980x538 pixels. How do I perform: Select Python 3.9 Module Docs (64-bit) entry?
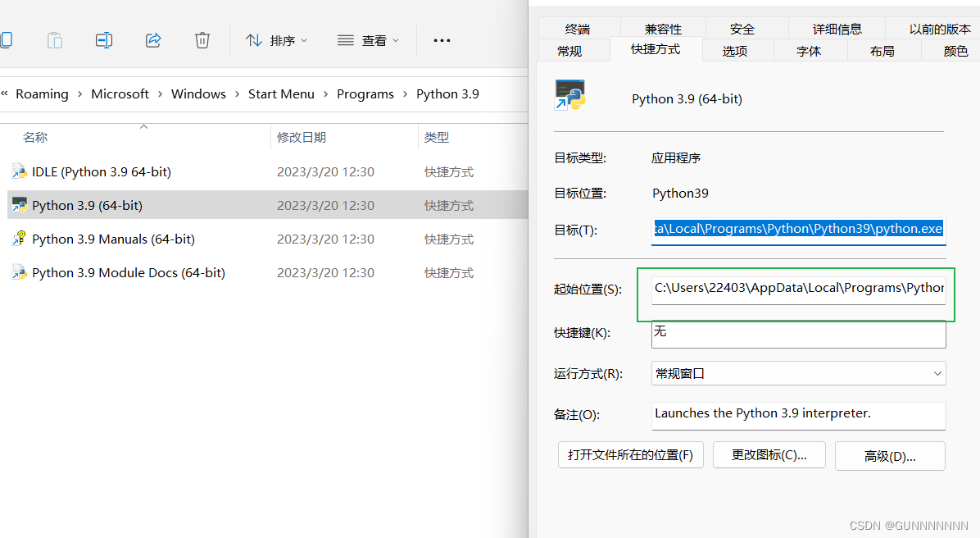click(x=128, y=273)
